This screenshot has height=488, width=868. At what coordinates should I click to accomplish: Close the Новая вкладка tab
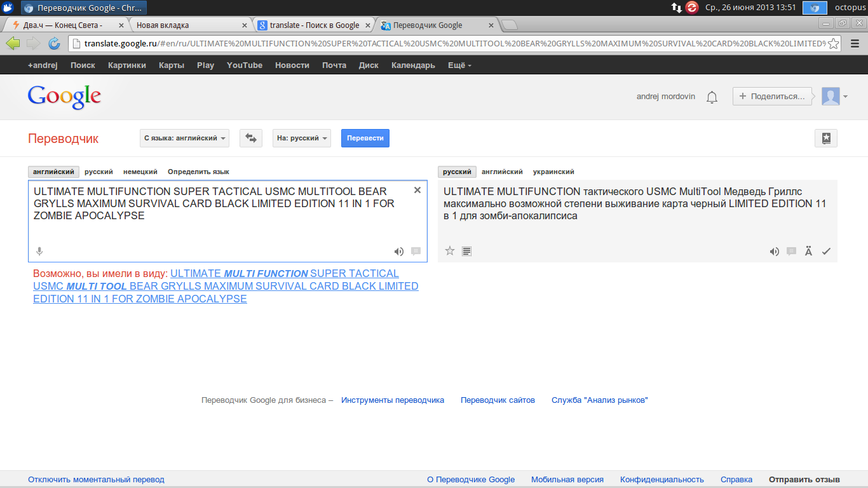tap(245, 25)
